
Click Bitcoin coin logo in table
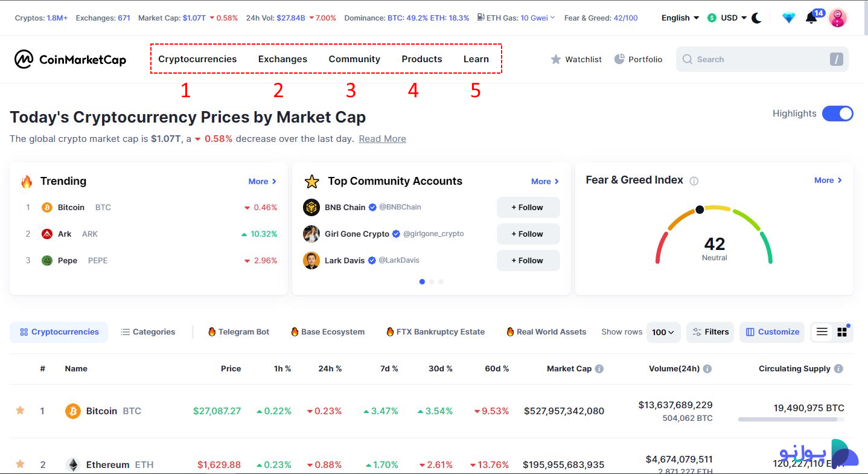73,411
